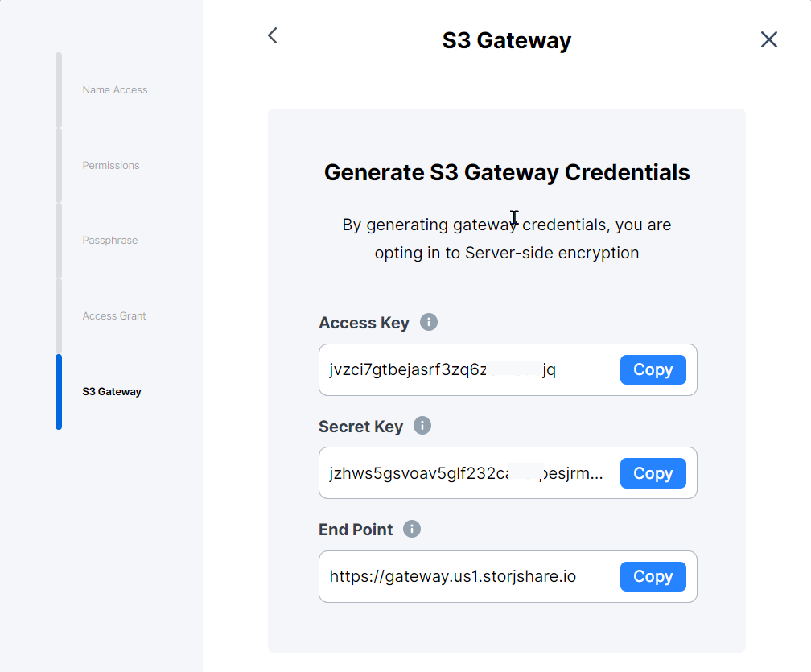Go to Passphrase step

point(109,240)
